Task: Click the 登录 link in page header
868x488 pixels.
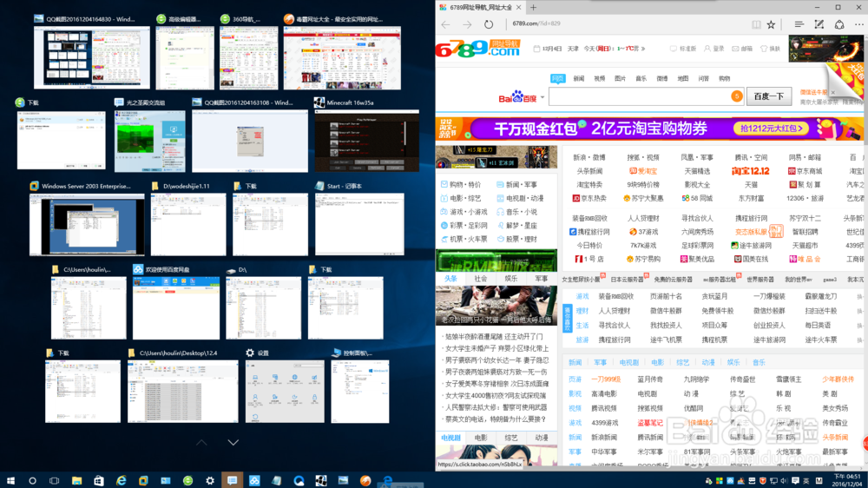Action: tap(714, 49)
